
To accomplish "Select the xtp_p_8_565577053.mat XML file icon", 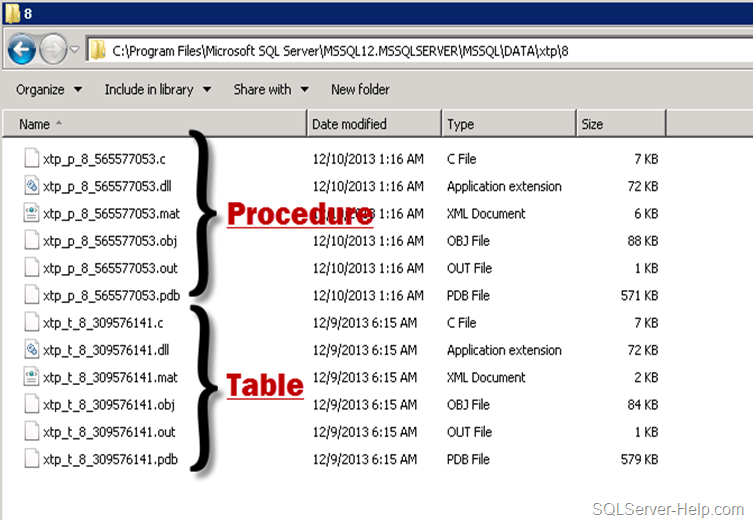I will [31, 213].
